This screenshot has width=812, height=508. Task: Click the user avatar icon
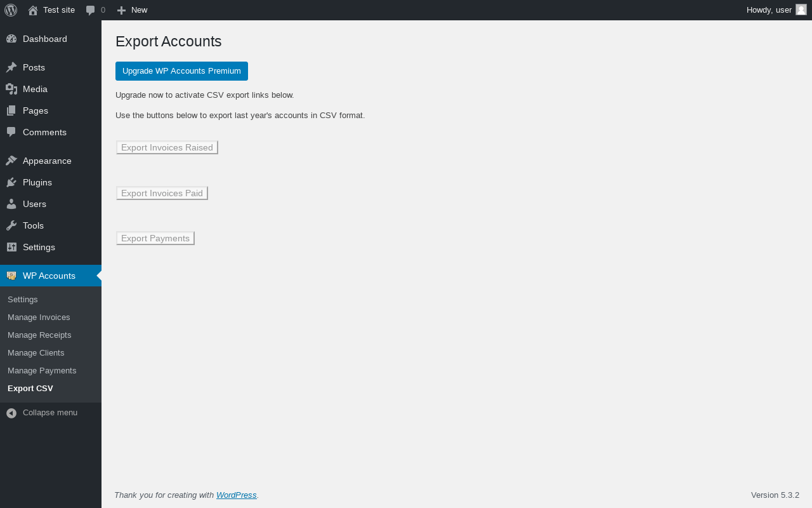point(801,10)
